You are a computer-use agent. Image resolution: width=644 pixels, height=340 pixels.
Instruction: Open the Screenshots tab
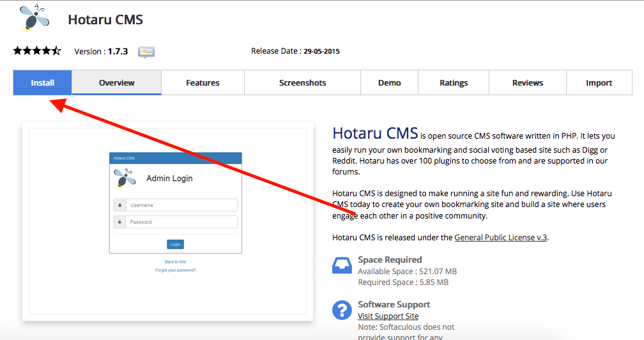point(302,82)
